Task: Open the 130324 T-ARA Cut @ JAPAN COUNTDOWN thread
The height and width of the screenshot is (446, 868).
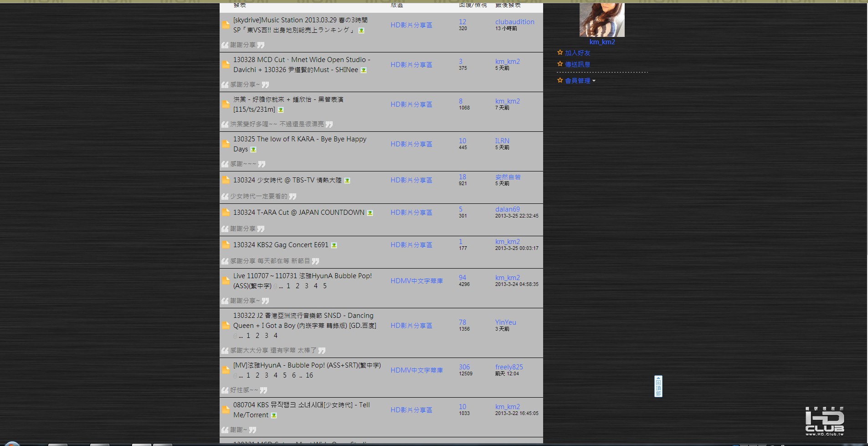Action: (298, 213)
